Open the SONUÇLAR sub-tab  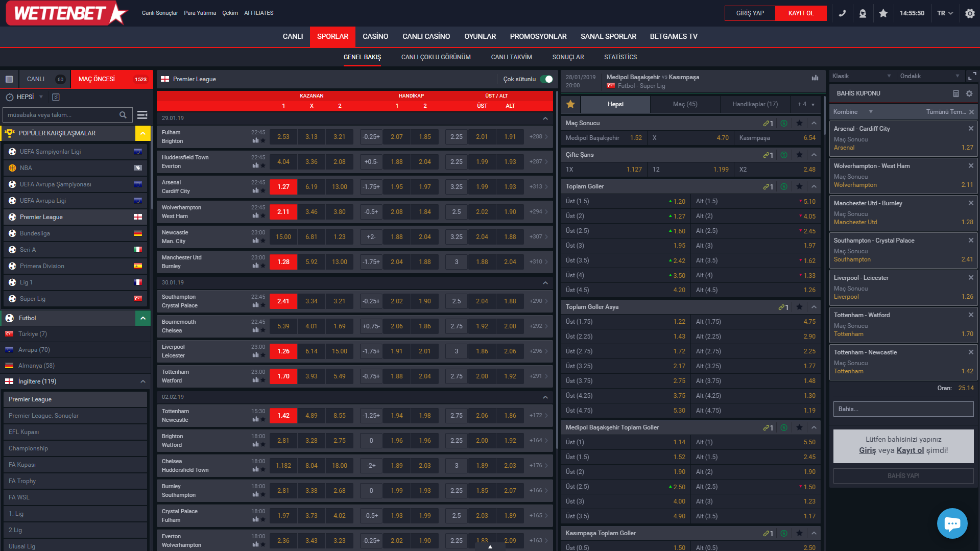568,57
